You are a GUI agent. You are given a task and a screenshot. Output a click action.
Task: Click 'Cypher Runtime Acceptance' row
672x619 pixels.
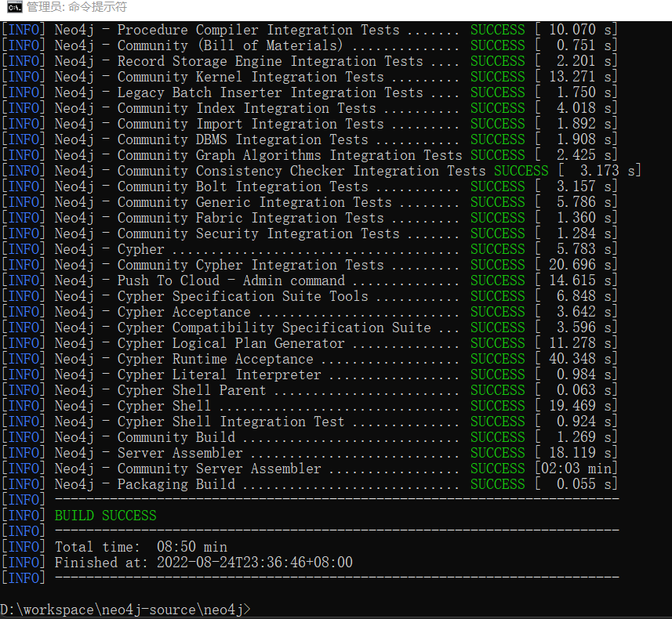pyautogui.click(x=310, y=359)
